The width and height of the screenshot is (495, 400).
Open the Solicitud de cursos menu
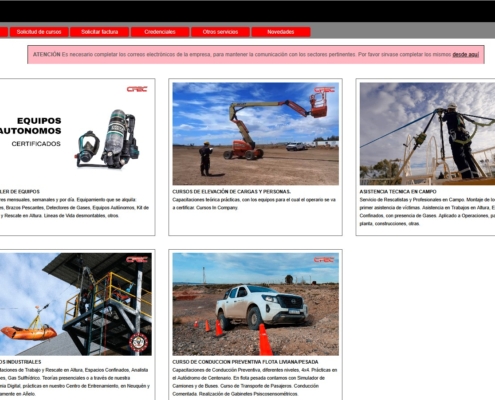pos(39,32)
